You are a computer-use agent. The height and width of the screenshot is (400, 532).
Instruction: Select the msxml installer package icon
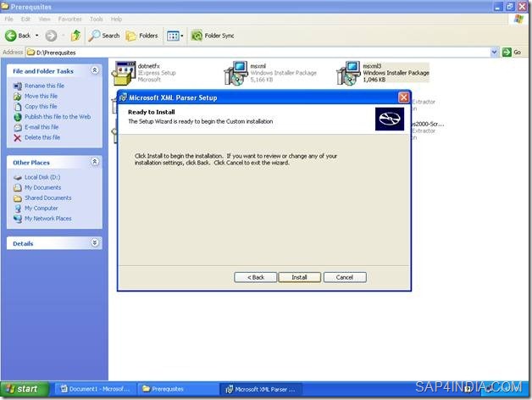(x=236, y=73)
